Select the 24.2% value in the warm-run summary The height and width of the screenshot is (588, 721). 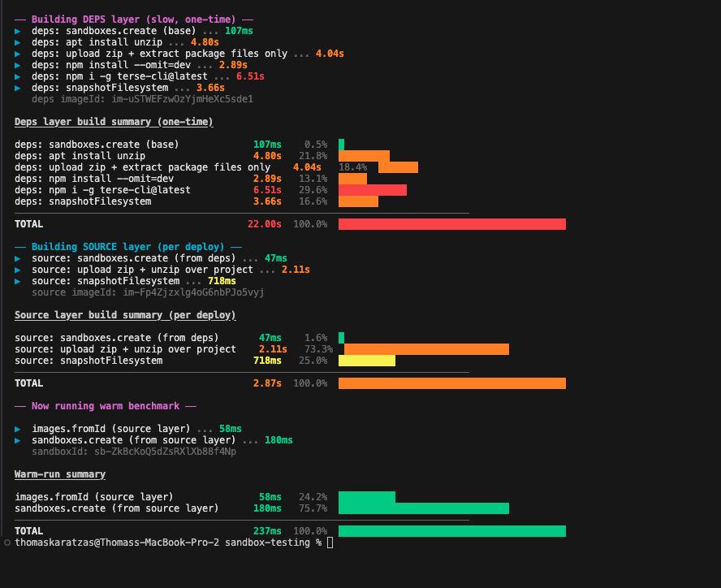click(313, 497)
